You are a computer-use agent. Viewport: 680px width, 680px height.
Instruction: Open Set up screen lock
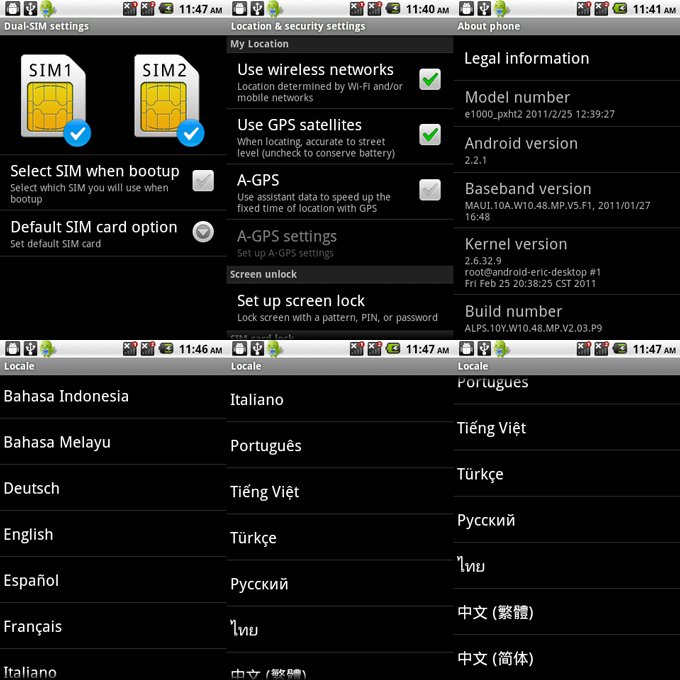pos(340,307)
